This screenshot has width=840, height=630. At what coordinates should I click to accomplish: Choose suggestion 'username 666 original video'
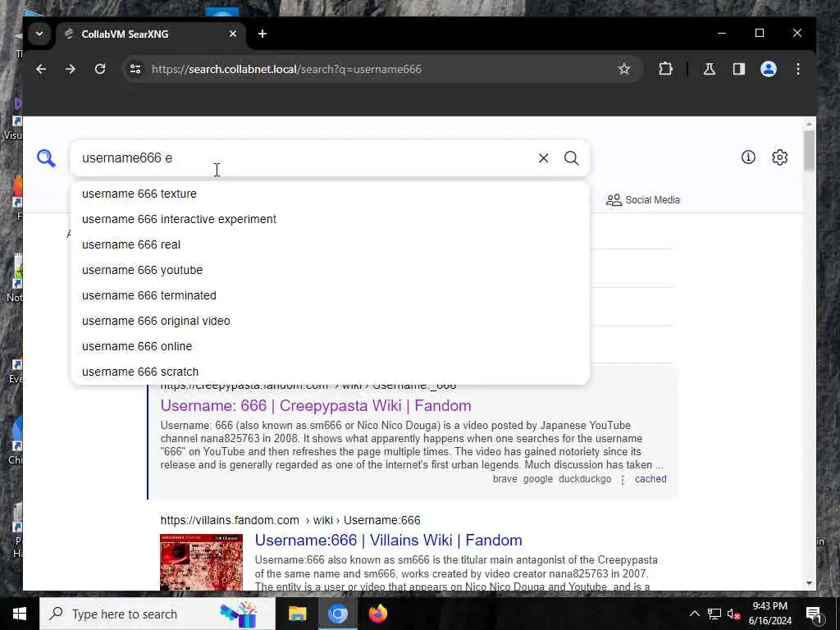[330, 321]
